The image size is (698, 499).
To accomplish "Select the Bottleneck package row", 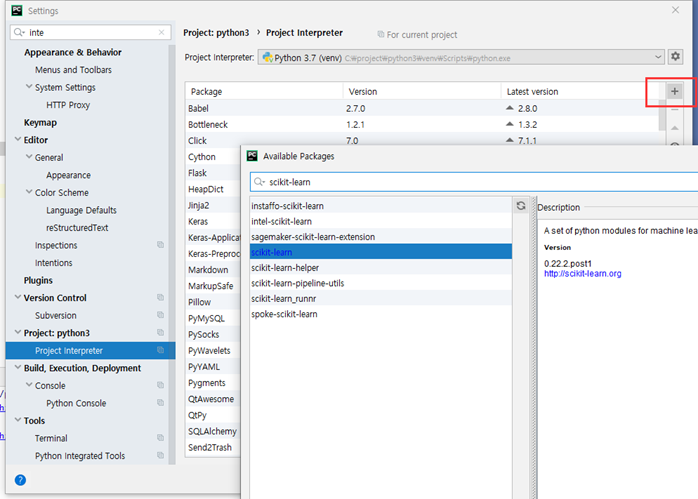I will click(422, 124).
